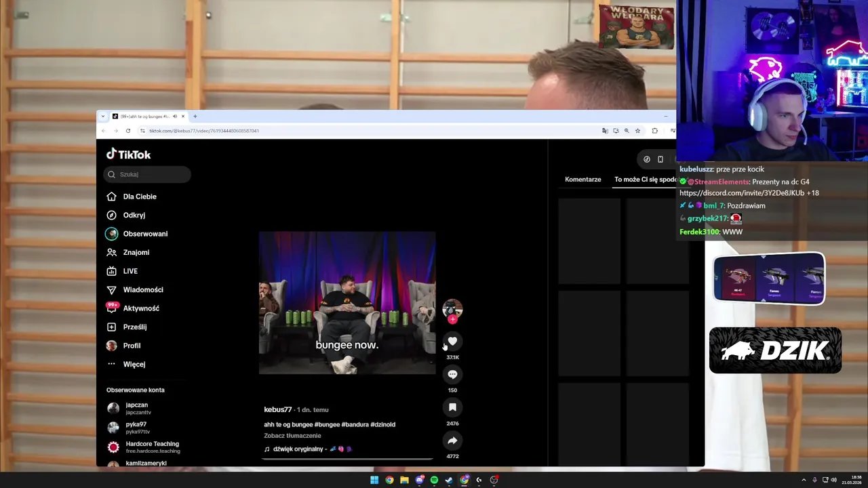Open File Explorer from the taskbar

[404, 480]
